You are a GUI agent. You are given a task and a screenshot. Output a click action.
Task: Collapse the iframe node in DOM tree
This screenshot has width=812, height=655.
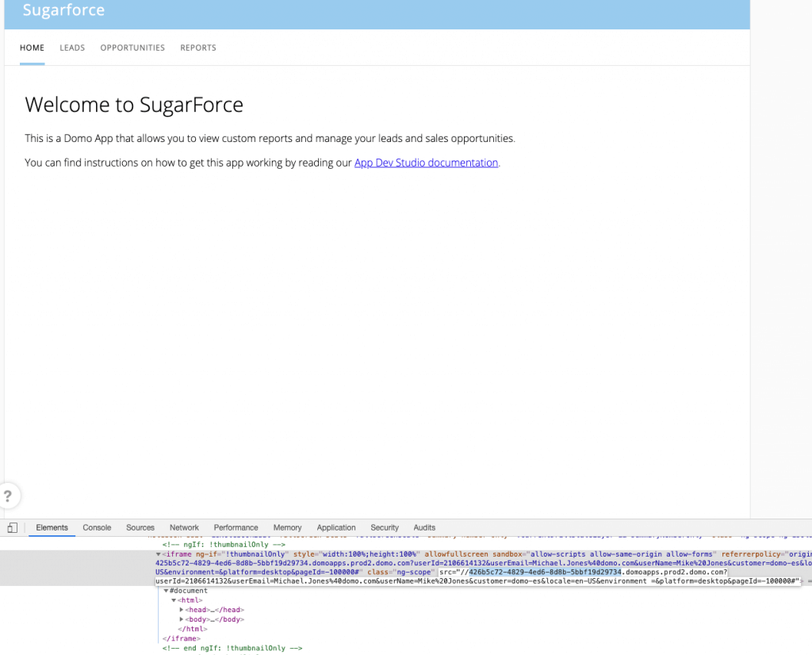point(159,554)
